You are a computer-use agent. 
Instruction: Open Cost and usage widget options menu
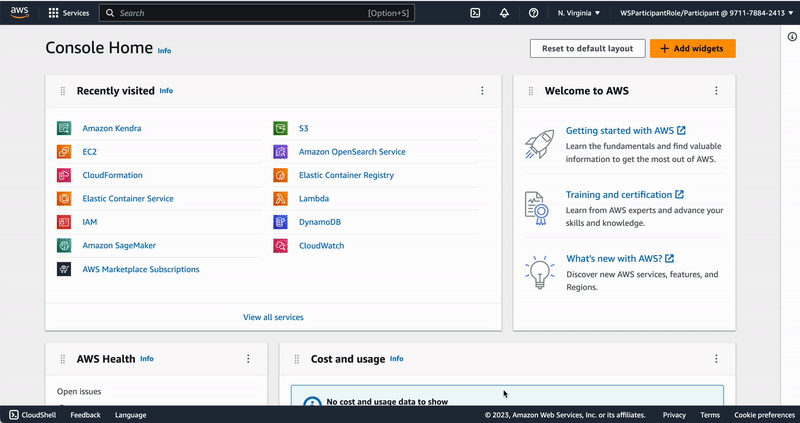point(716,359)
